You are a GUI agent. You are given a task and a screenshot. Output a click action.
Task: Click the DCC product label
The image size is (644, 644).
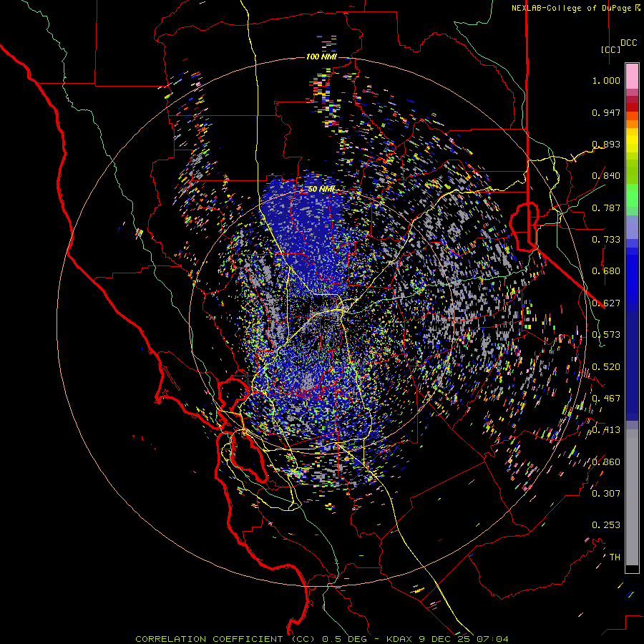[x=628, y=43]
